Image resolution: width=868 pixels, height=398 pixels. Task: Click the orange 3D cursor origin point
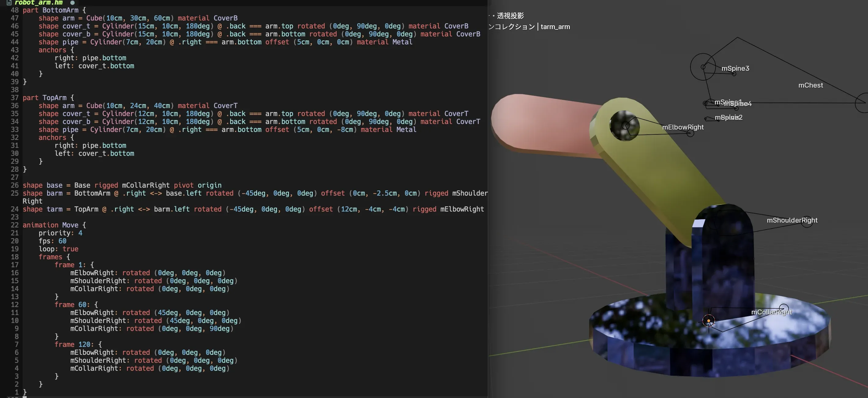click(708, 321)
